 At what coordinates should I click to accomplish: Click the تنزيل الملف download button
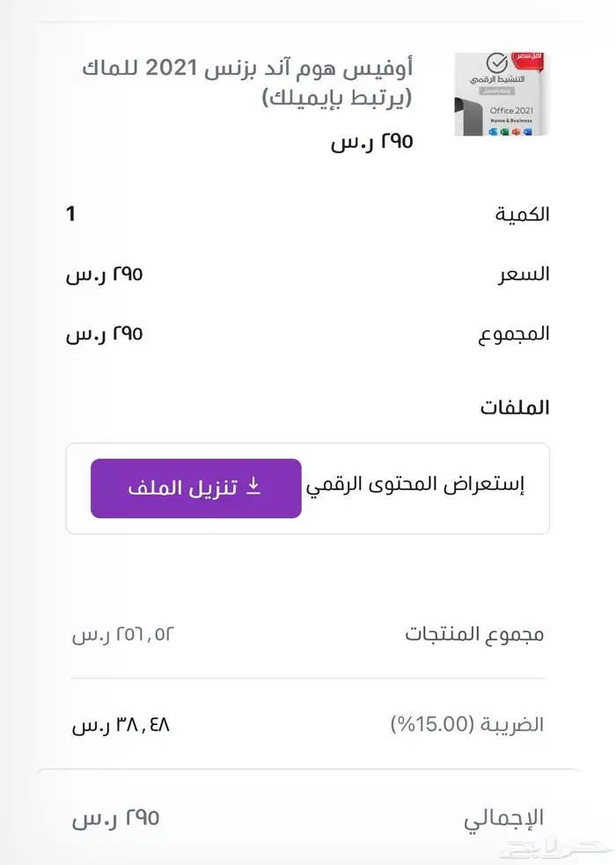pyautogui.click(x=195, y=488)
